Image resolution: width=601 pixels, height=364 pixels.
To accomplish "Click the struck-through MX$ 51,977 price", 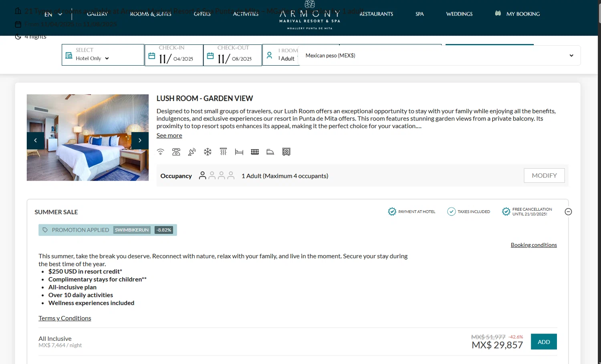I will (488, 337).
